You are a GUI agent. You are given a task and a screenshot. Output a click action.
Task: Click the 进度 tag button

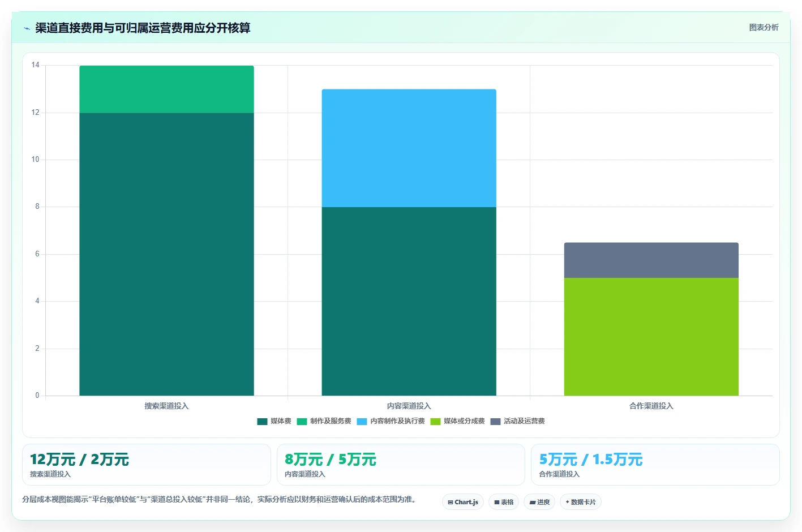click(539, 502)
